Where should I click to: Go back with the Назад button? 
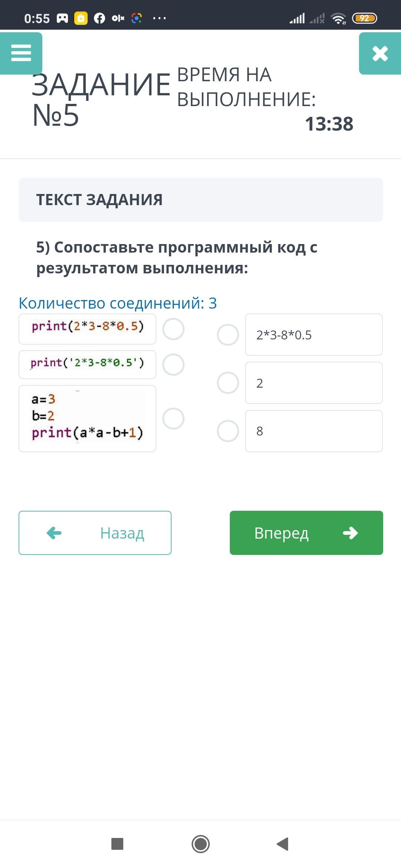[95, 533]
